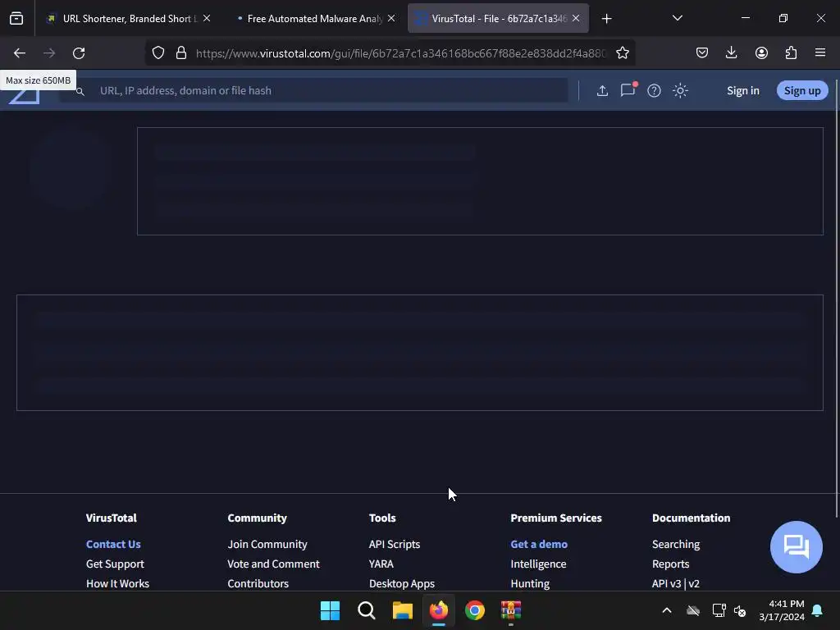This screenshot has height=630, width=840.
Task: Reload the current VirusTotal page
Action: pyautogui.click(x=79, y=53)
